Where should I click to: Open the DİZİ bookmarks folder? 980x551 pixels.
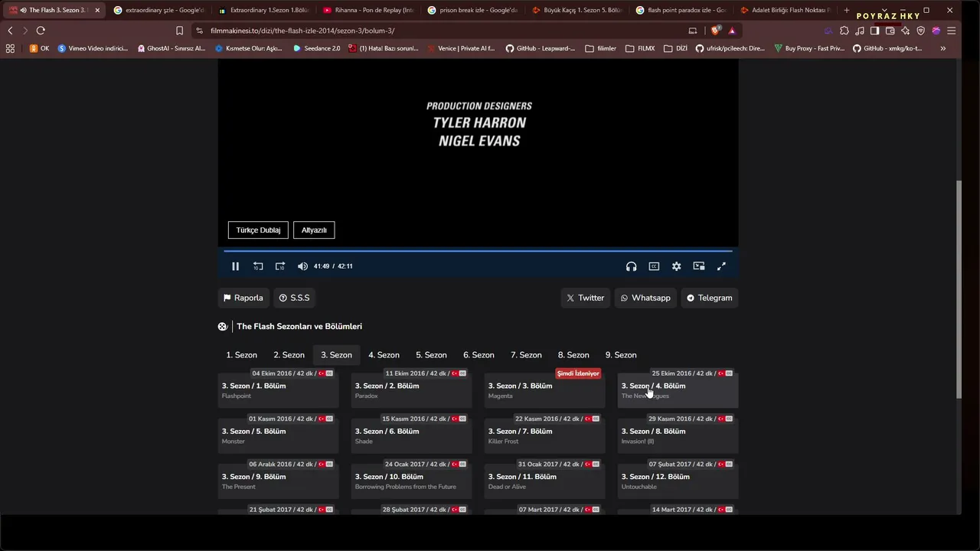click(675, 48)
